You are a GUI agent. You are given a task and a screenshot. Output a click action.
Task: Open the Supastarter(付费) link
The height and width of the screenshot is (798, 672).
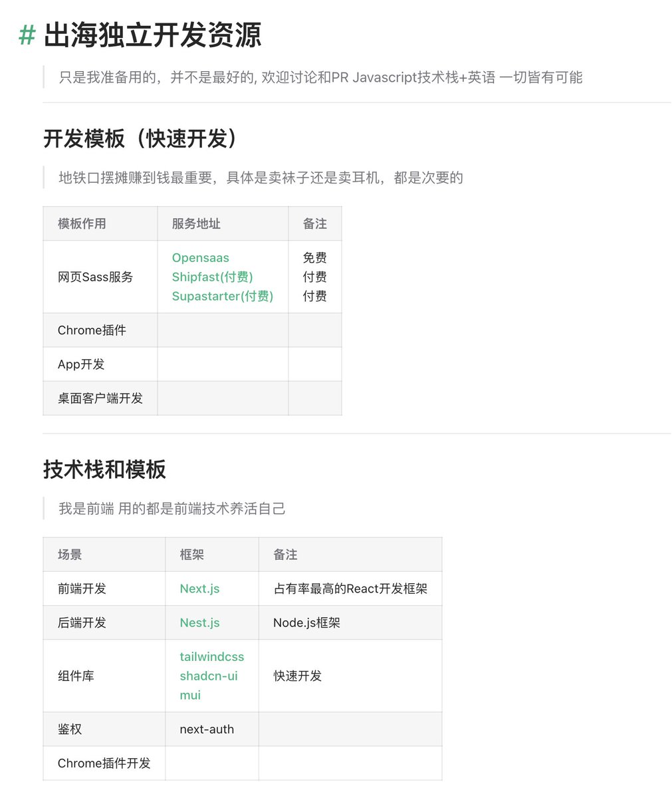(223, 297)
